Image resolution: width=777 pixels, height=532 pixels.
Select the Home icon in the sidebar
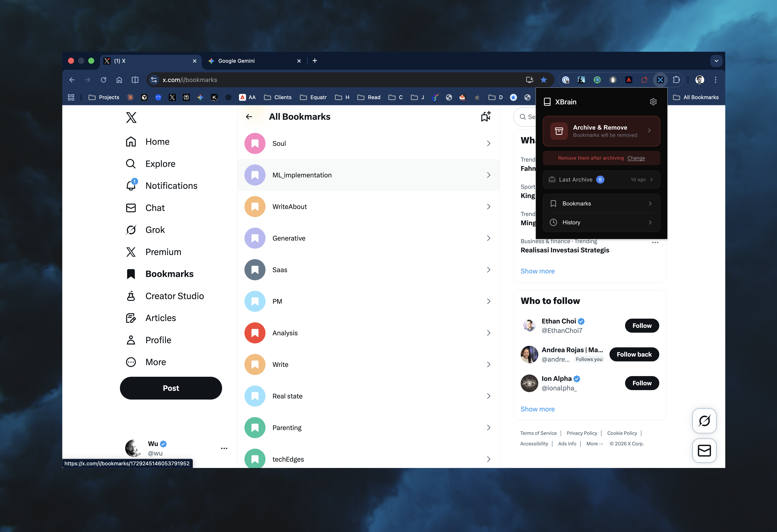131,141
